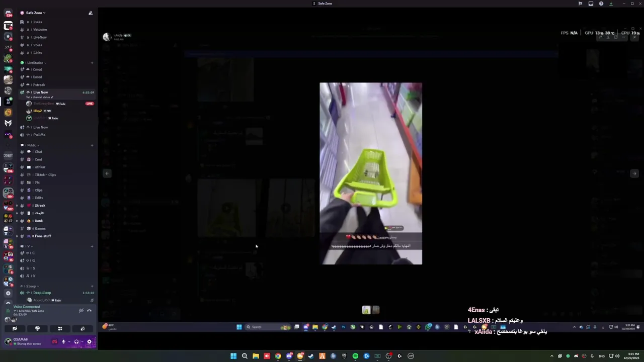
Task: Open Google Chrome from taskbar
Action: click(x=278, y=356)
